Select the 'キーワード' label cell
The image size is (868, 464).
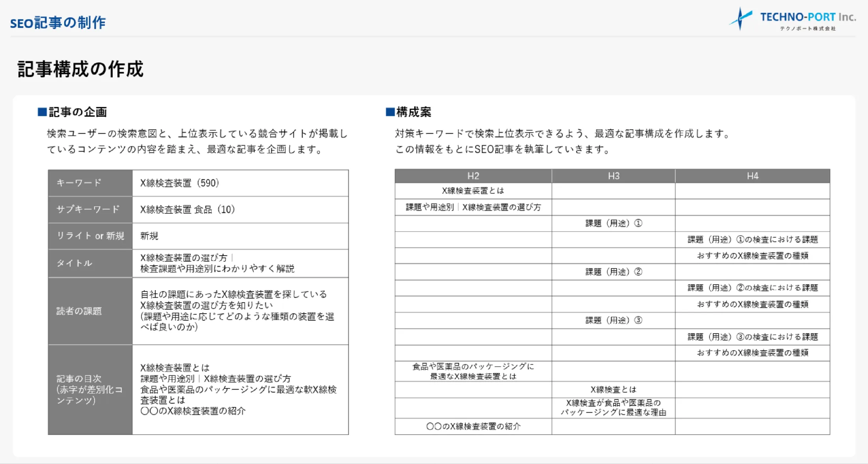90,183
